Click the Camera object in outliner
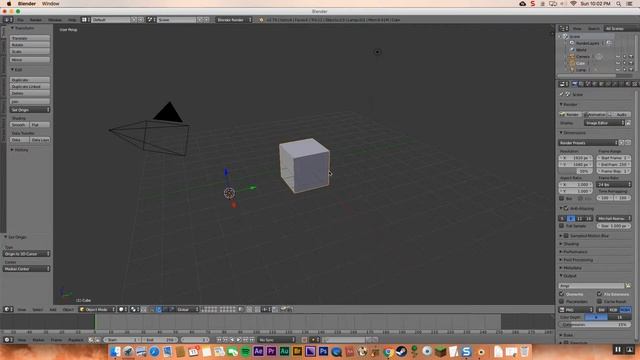The height and width of the screenshot is (360, 640). [583, 57]
